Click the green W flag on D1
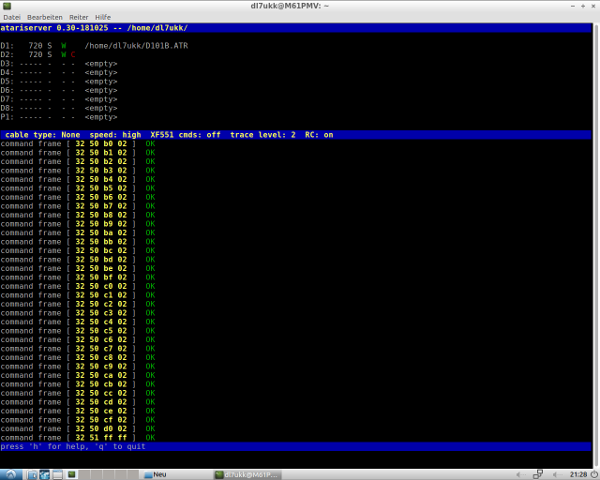 click(x=64, y=46)
